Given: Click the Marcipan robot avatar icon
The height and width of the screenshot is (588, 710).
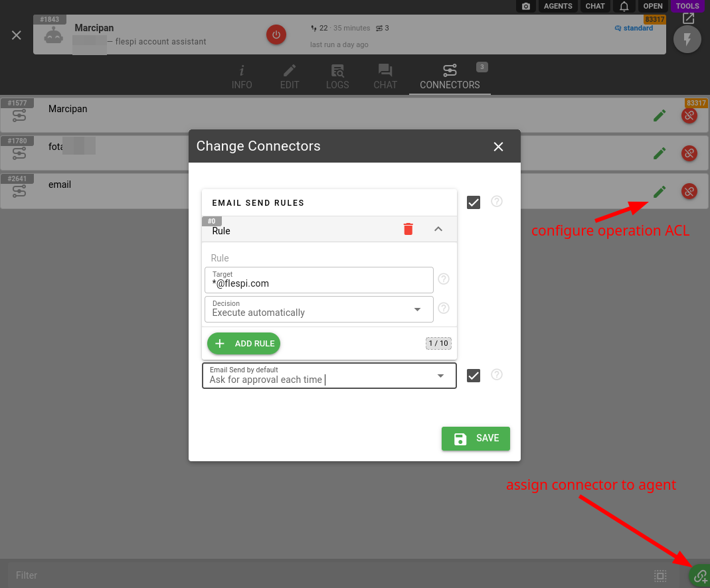Looking at the screenshot, I should point(53,36).
